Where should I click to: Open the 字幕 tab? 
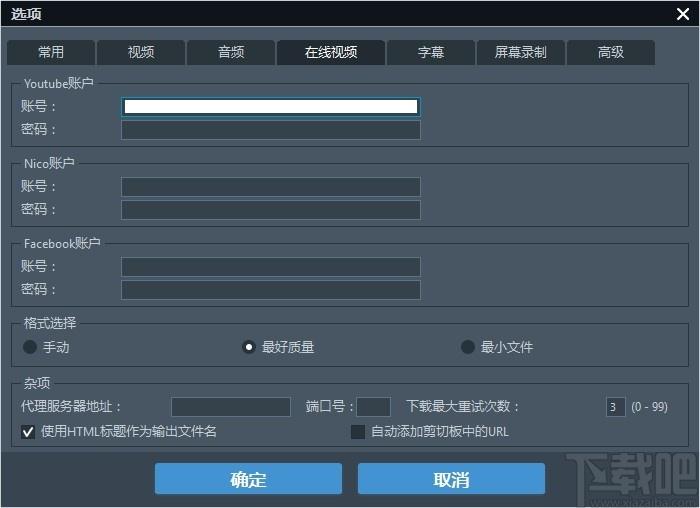(x=431, y=53)
